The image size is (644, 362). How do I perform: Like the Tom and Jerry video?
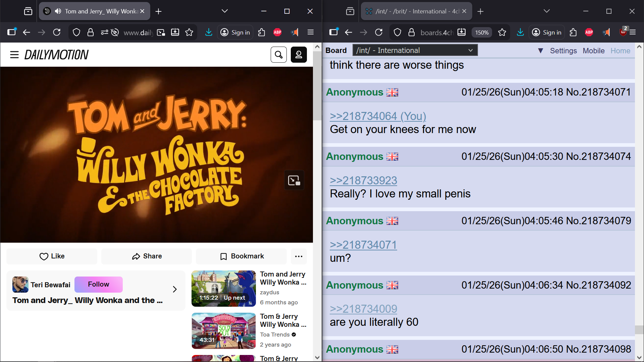tap(52, 256)
